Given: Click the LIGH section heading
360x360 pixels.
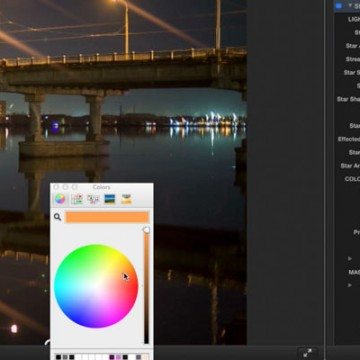Looking at the screenshot, I should pyautogui.click(x=354, y=19).
